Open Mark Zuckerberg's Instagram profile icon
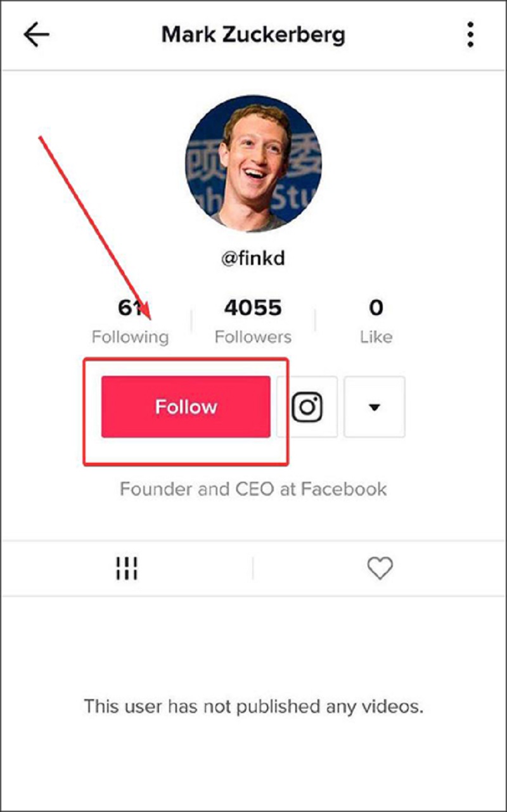This screenshot has width=507, height=812. coord(308,407)
